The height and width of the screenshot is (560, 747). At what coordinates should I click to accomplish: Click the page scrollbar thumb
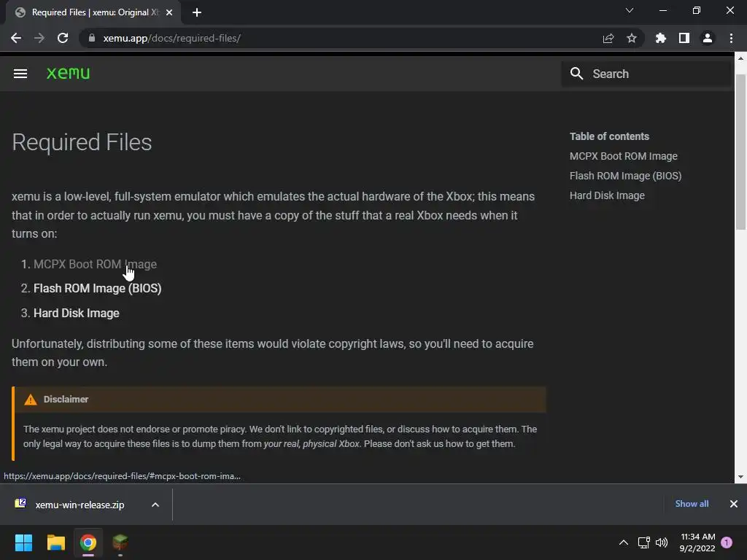[x=740, y=152]
